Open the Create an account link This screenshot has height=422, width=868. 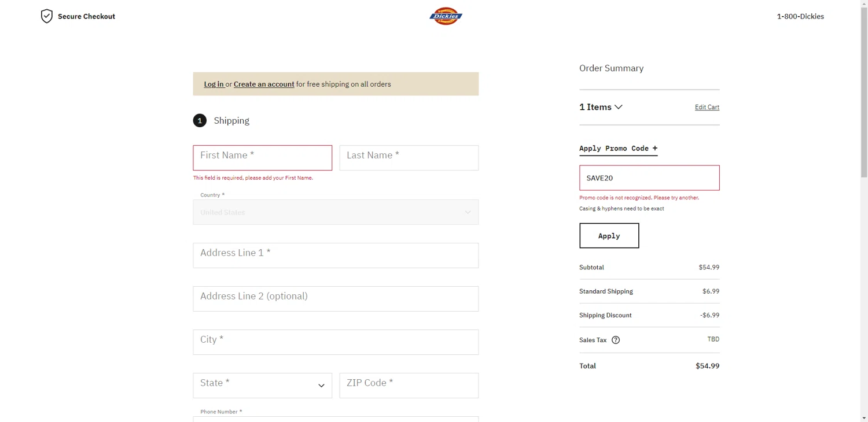click(264, 84)
